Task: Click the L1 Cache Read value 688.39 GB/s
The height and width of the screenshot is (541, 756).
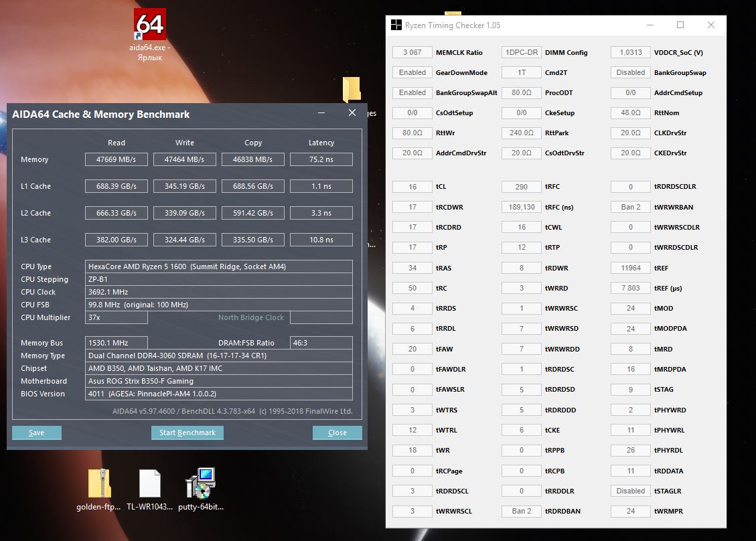Action: [117, 186]
